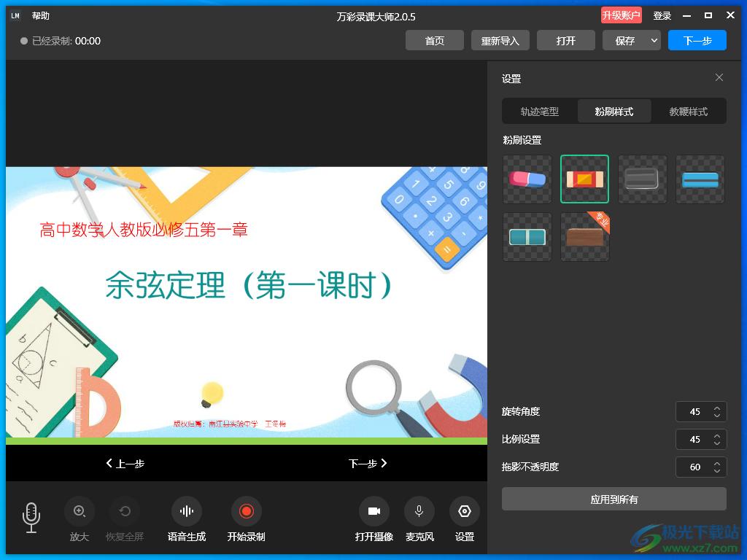Select the brown wooden premium eraser
Viewport: 747px width, 560px height.
tap(584, 237)
